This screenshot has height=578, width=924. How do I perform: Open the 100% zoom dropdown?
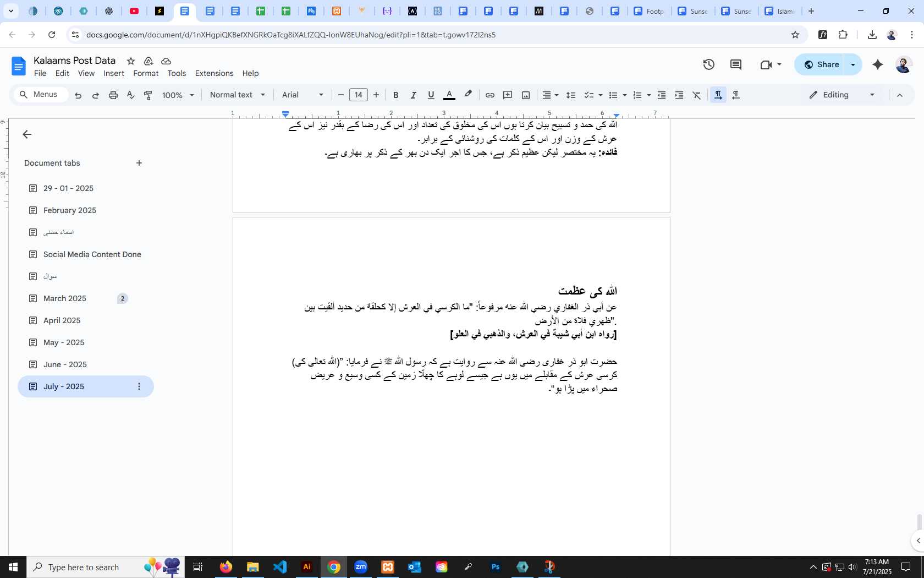point(178,95)
